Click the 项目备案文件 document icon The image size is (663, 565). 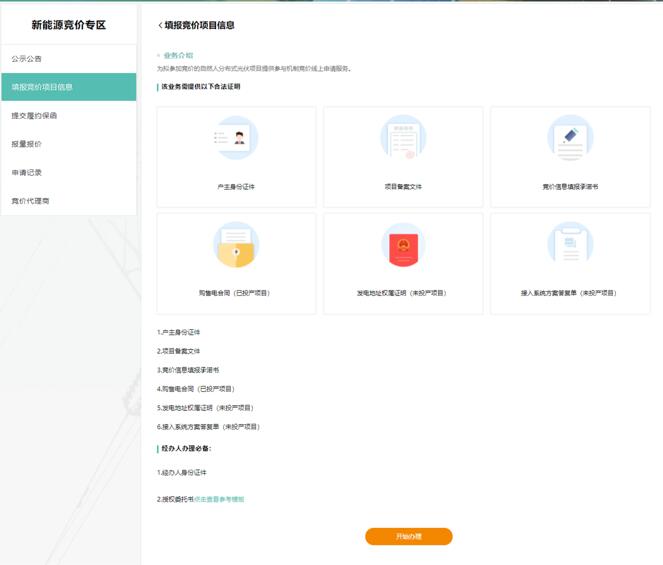pyautogui.click(x=403, y=139)
